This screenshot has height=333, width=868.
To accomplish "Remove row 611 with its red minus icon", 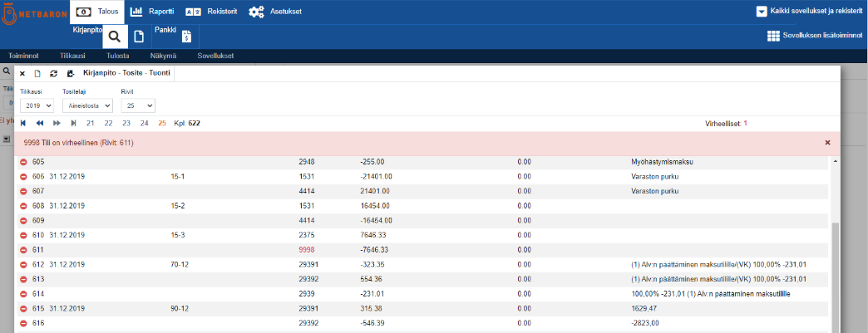I will [x=23, y=249].
